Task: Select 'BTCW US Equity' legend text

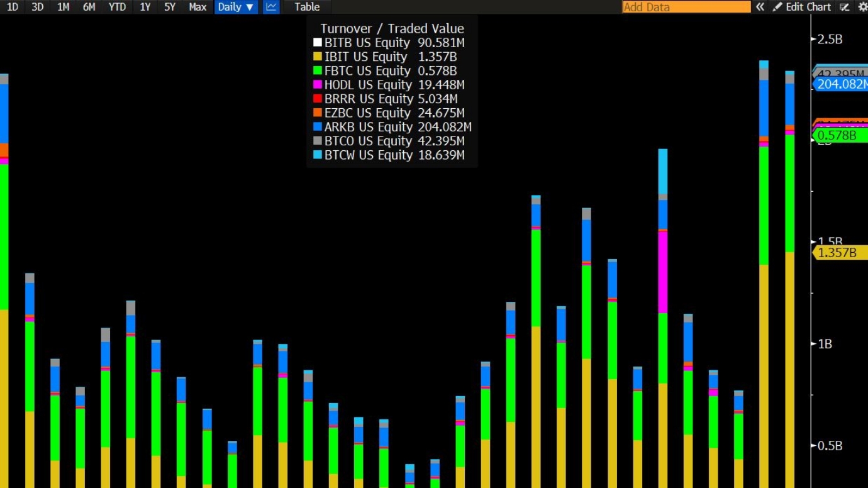Action: pos(369,155)
